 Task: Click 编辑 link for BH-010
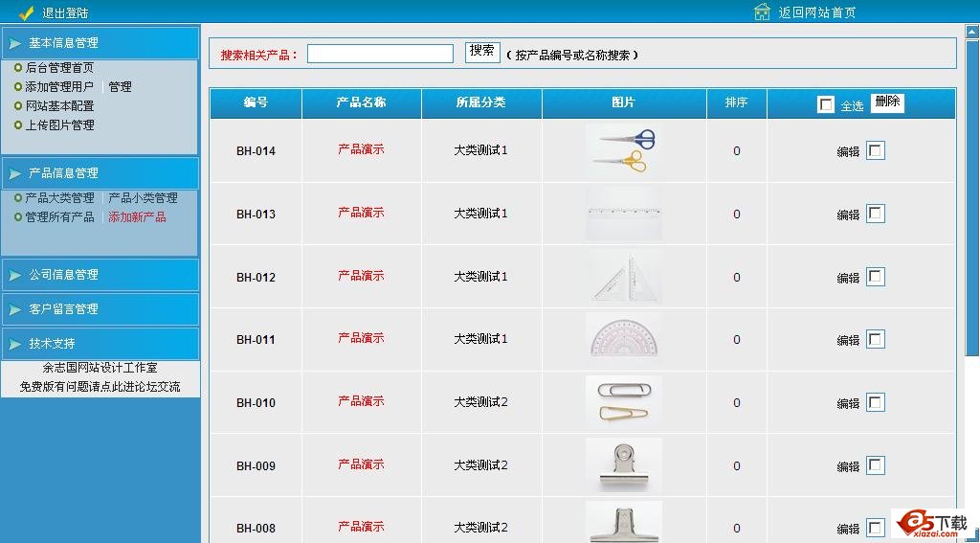(x=848, y=404)
